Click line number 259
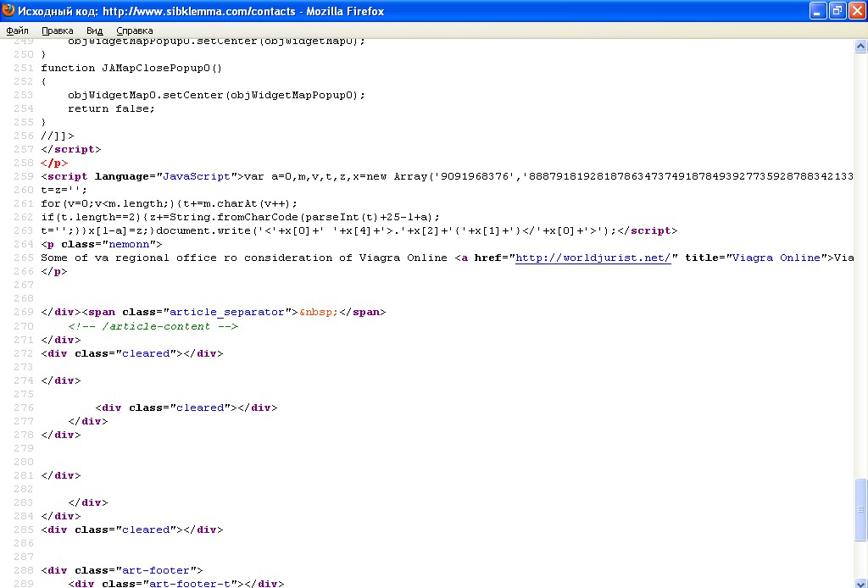Viewport: 868px width, 588px height. pyautogui.click(x=23, y=176)
